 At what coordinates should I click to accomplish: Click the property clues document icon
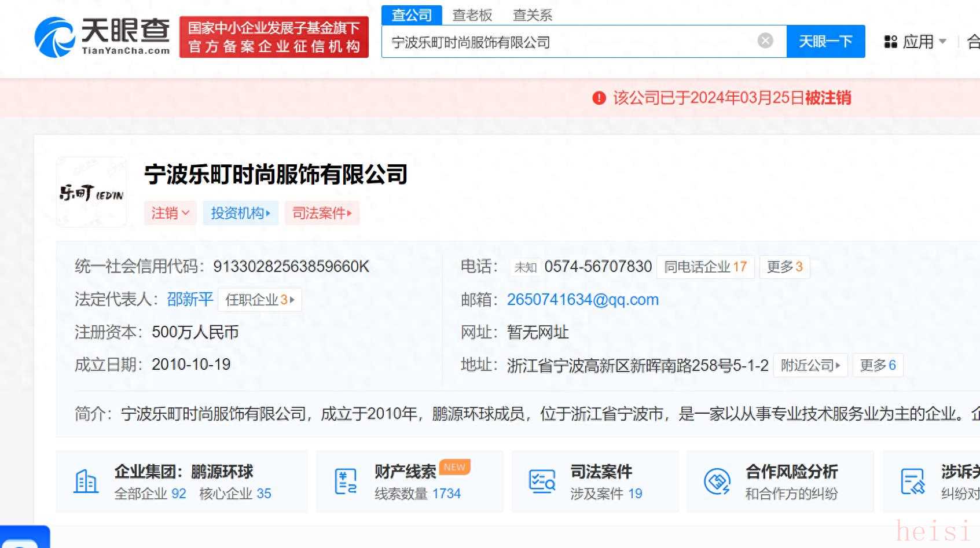[x=346, y=481]
